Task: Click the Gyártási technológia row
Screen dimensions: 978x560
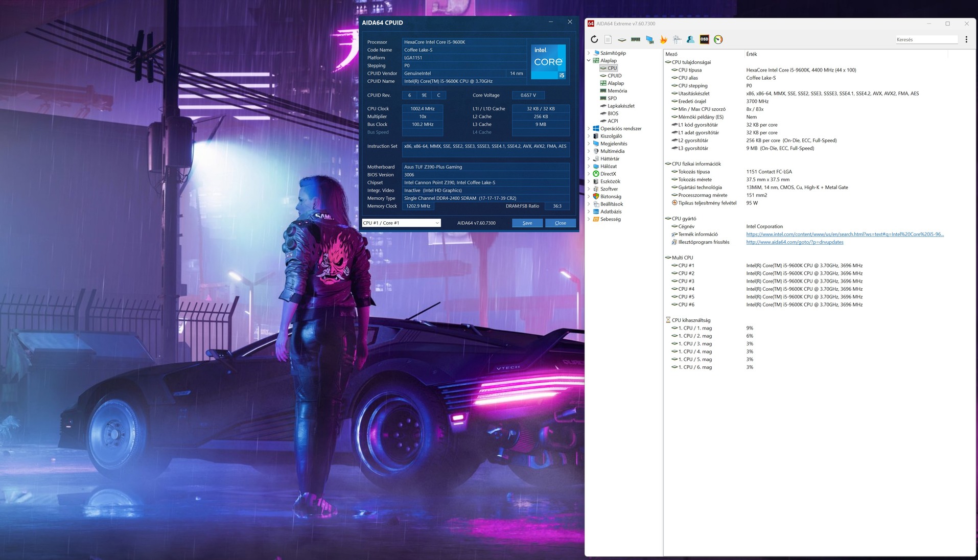Action: 820,188
